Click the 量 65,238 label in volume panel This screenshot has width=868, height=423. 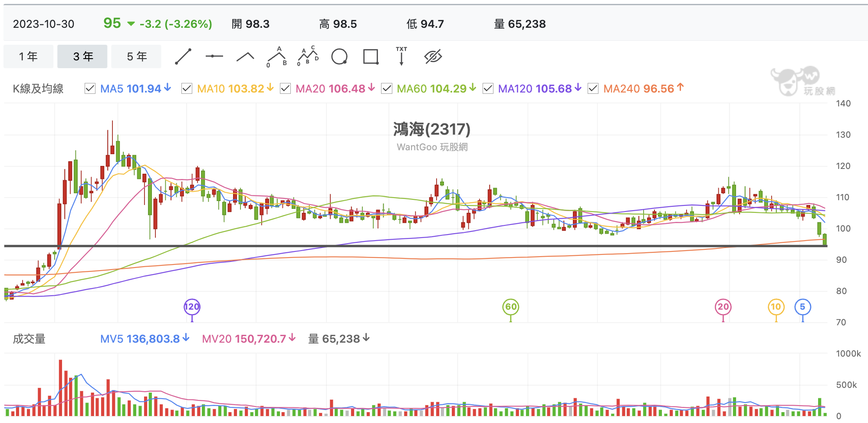click(x=339, y=339)
